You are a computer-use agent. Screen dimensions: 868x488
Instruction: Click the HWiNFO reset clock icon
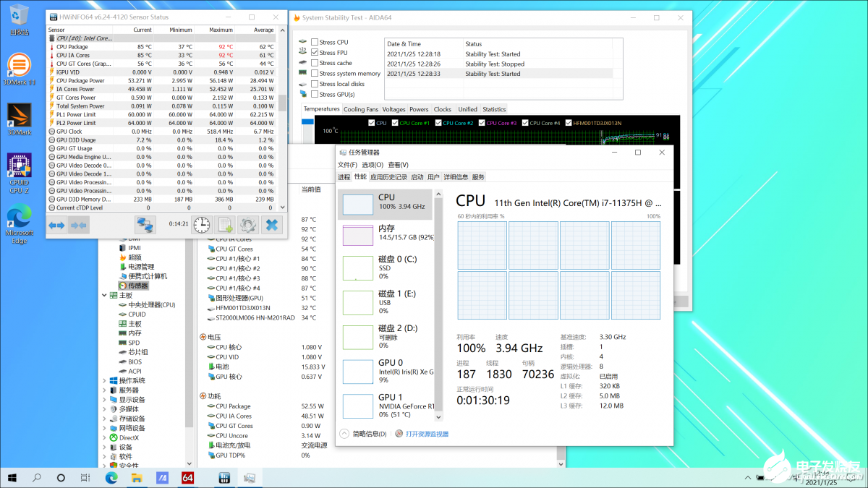point(202,225)
